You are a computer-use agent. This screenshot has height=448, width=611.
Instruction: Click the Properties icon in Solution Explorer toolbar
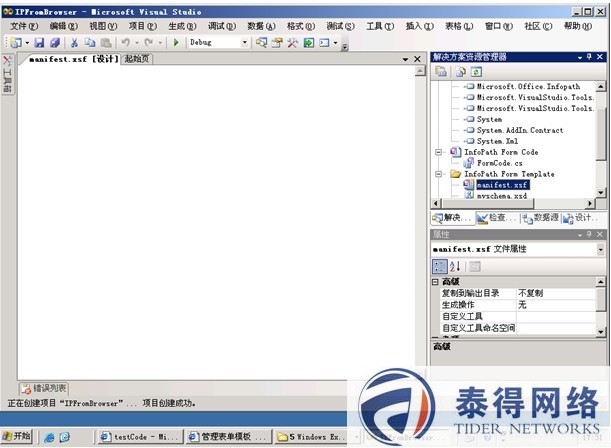pyautogui.click(x=441, y=72)
